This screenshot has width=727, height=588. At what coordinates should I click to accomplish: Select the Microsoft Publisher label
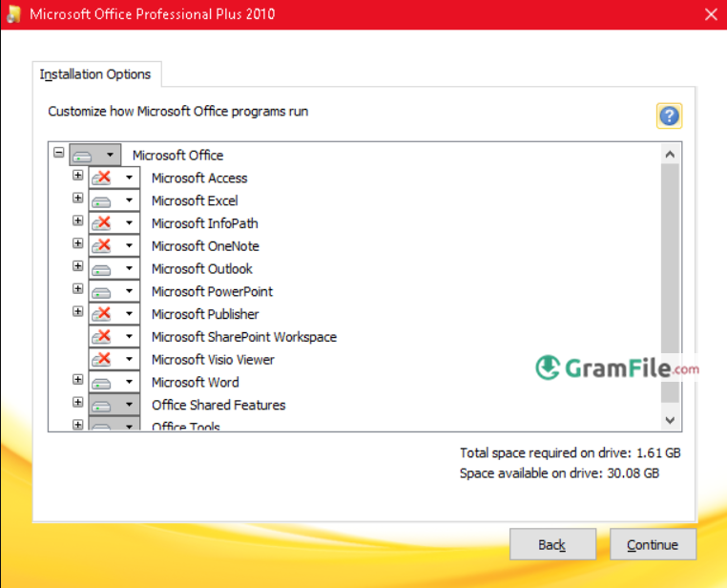pyautogui.click(x=205, y=314)
